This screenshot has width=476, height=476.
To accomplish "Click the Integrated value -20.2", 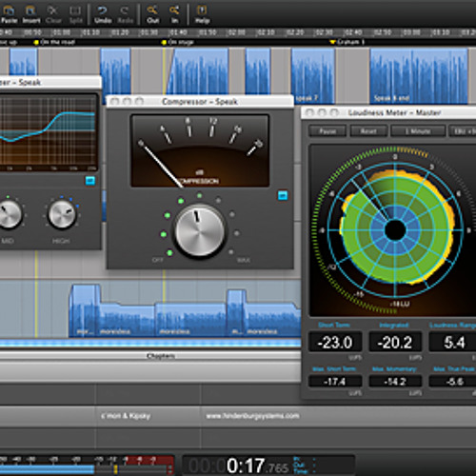I will (395, 342).
